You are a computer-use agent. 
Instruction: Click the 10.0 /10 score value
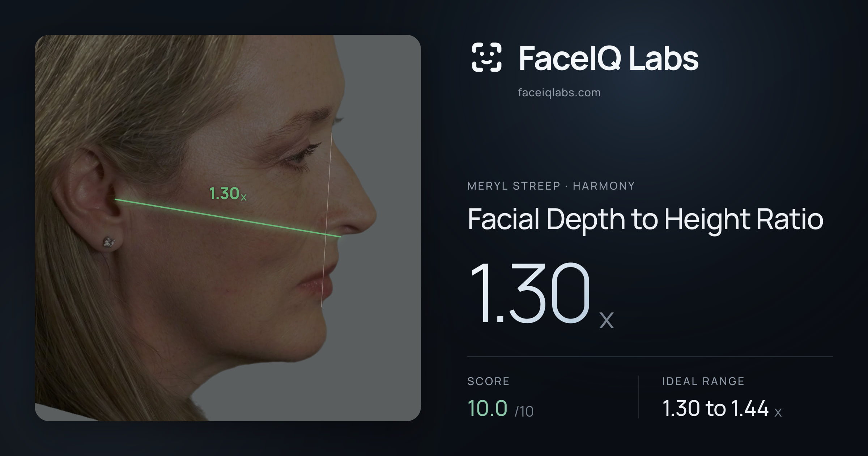click(x=500, y=409)
